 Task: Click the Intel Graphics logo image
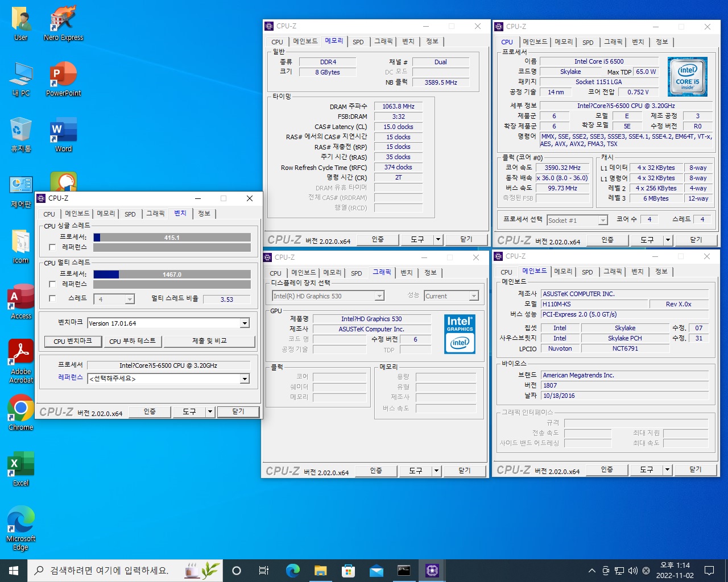[x=460, y=334]
